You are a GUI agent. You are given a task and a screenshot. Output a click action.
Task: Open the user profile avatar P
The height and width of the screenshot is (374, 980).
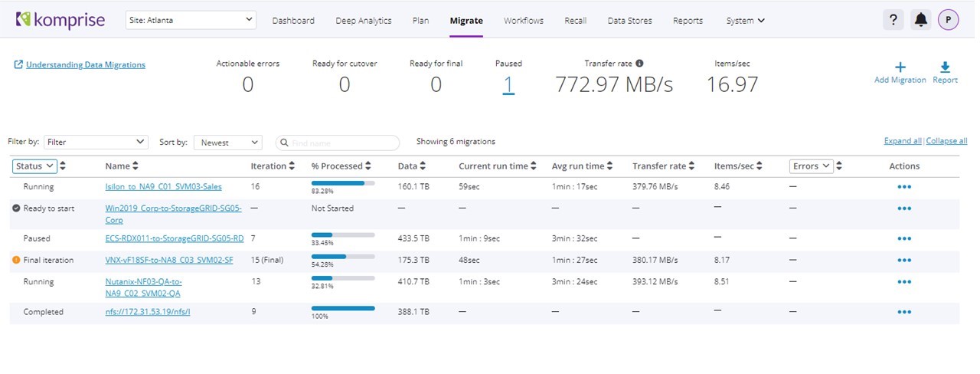click(949, 20)
